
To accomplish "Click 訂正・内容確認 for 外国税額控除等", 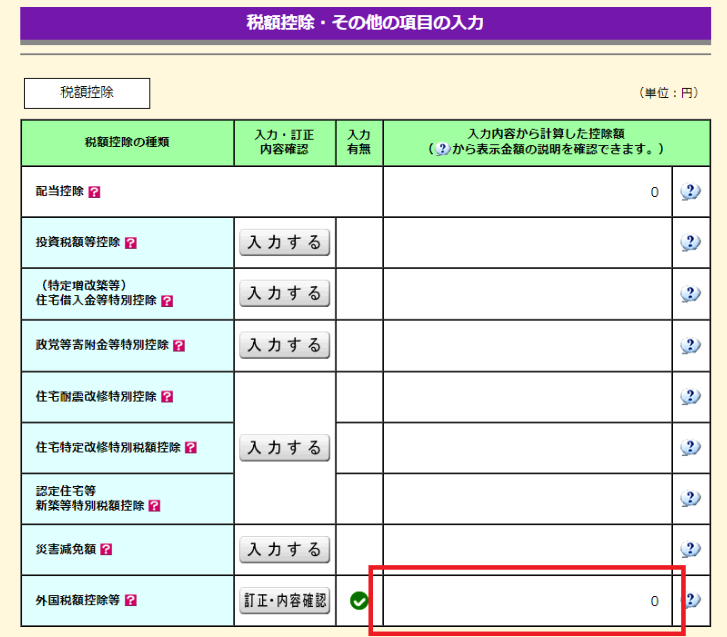I will [285, 601].
